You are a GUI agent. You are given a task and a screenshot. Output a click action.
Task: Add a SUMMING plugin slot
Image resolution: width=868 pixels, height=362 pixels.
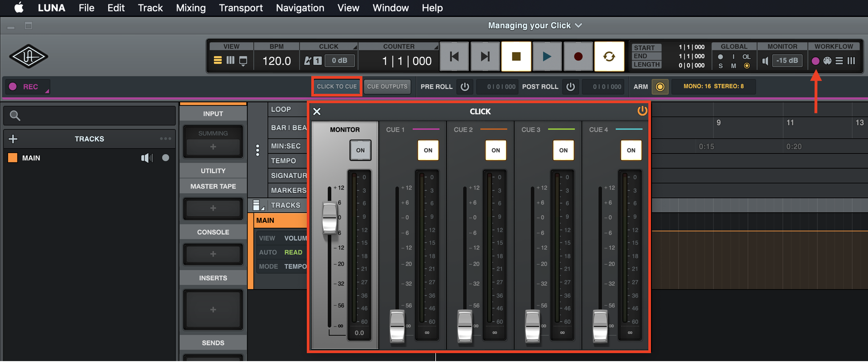(x=213, y=147)
